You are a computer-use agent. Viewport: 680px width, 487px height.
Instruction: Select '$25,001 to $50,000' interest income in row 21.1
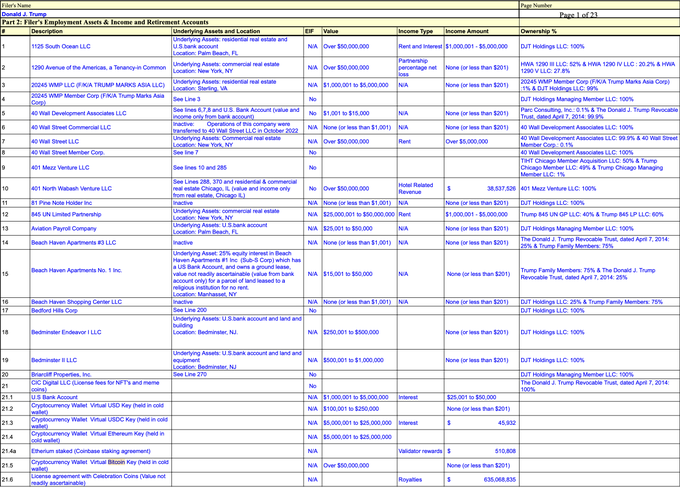tap(471, 397)
